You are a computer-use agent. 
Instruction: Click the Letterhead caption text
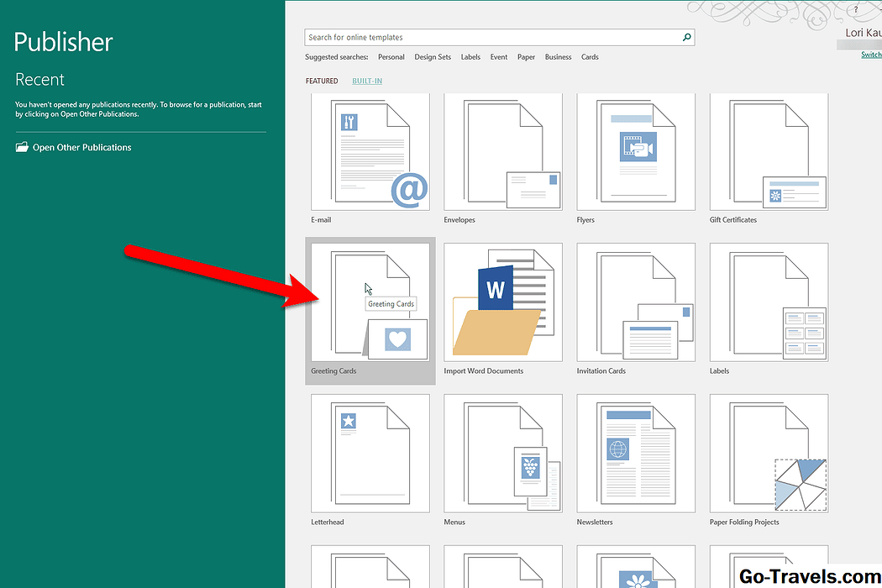[328, 522]
